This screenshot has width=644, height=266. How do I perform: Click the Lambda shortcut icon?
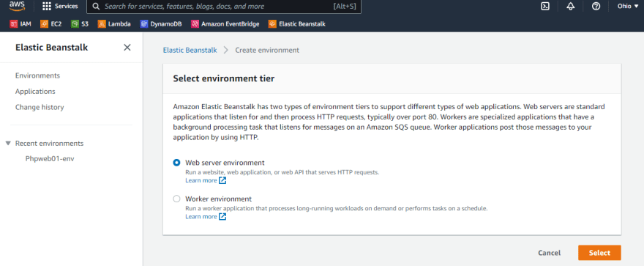102,24
